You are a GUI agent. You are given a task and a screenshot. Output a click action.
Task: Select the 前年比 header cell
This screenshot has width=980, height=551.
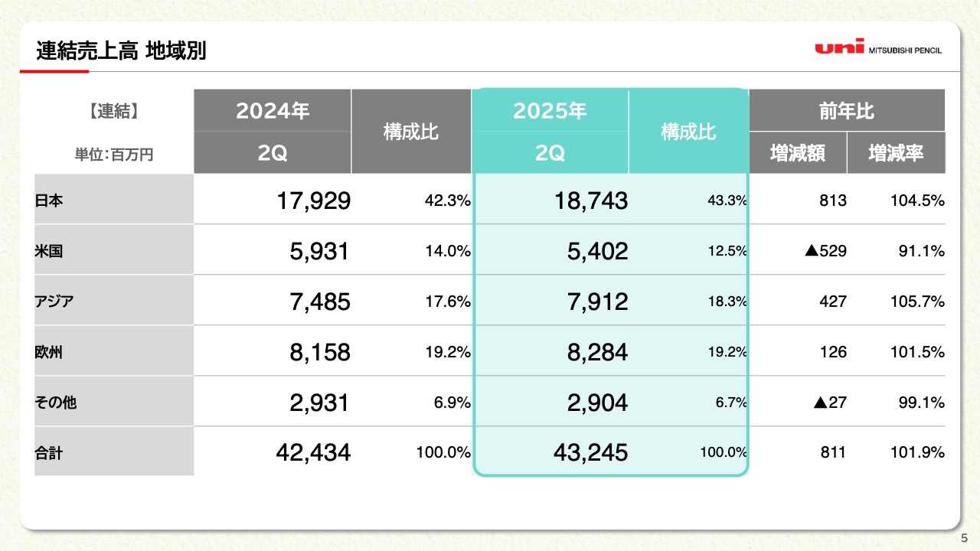pyautogui.click(x=847, y=111)
